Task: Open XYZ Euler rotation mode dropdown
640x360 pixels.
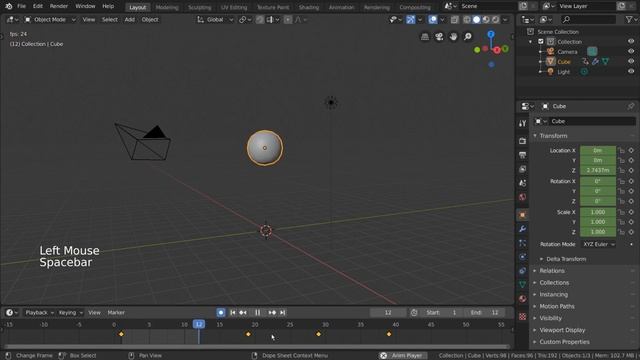Action: pos(598,244)
